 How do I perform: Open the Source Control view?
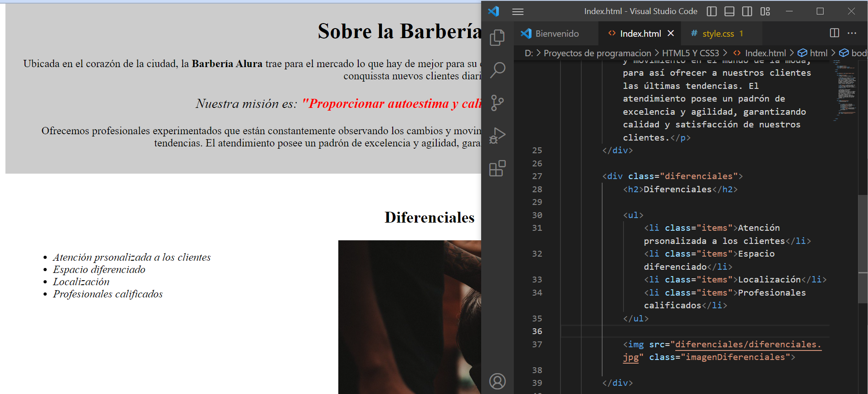click(497, 103)
